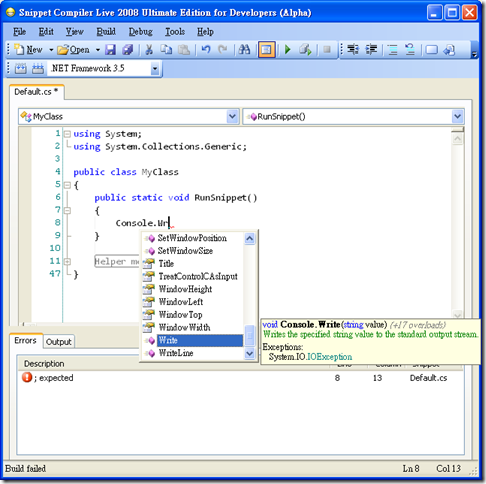Click autocomplete list scroll up arrow
Image resolution: width=486 pixels, height=484 pixels.
250,238
